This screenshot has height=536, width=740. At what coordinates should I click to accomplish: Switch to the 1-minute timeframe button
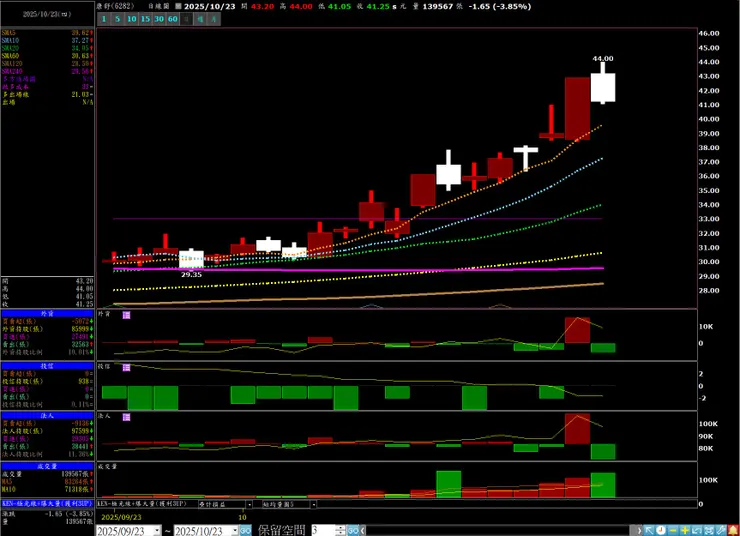pos(104,19)
